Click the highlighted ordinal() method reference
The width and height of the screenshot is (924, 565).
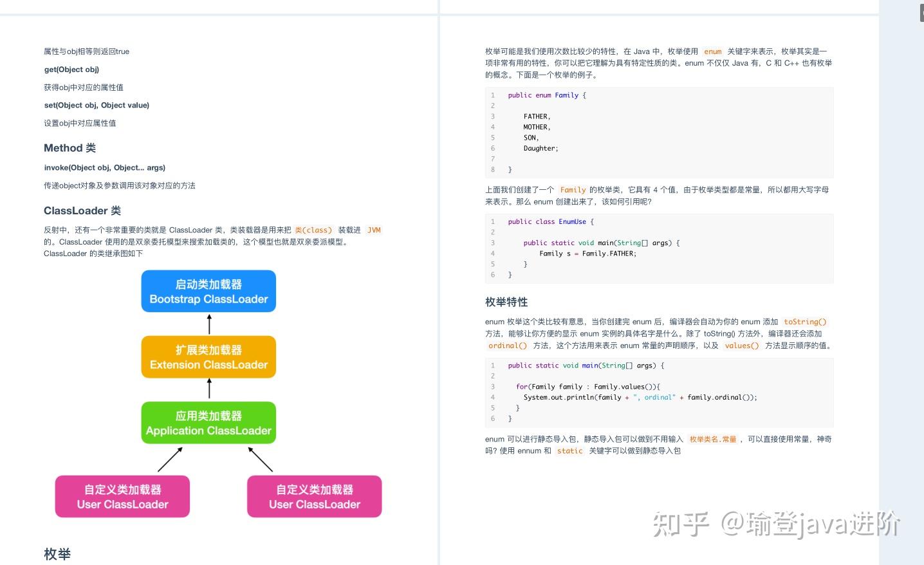(x=507, y=346)
